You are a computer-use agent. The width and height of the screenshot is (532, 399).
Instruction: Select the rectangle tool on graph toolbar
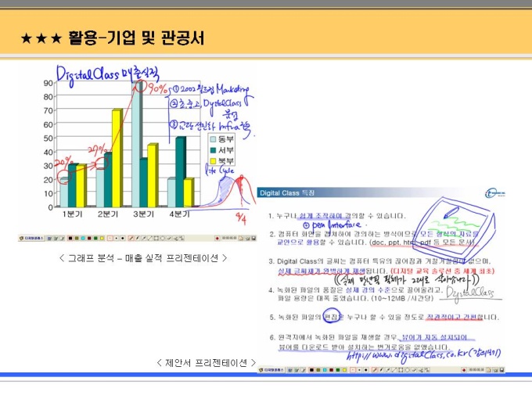coord(156,238)
